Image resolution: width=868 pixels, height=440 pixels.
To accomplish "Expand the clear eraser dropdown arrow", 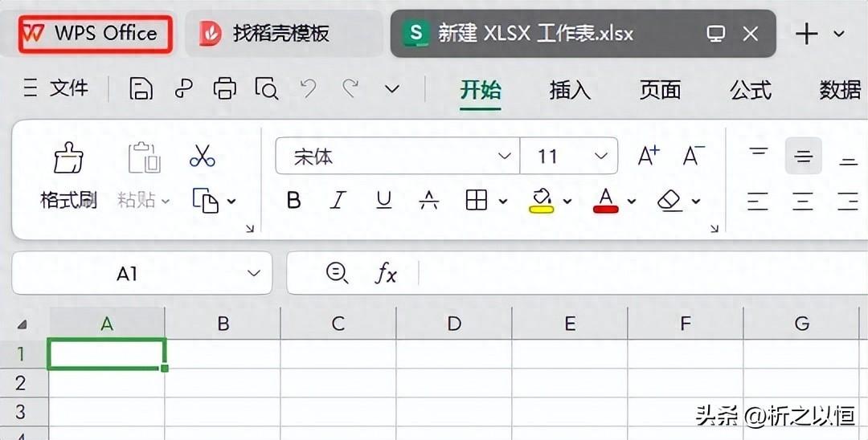I will click(696, 202).
